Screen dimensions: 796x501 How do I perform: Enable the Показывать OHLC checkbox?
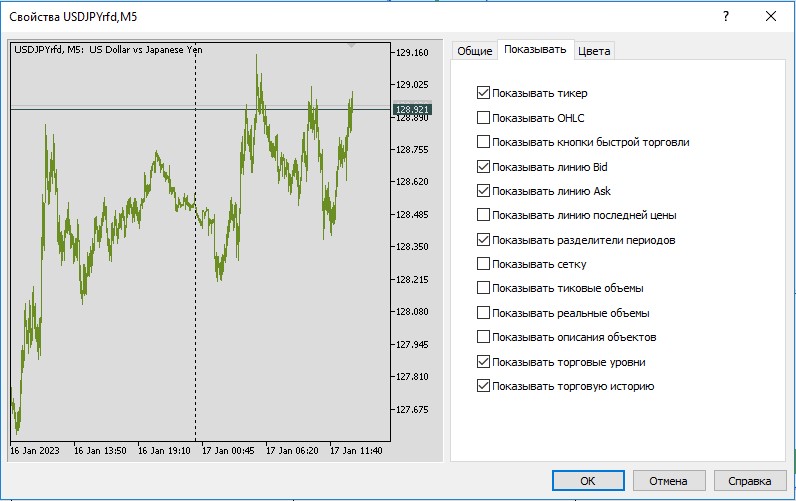(x=483, y=118)
